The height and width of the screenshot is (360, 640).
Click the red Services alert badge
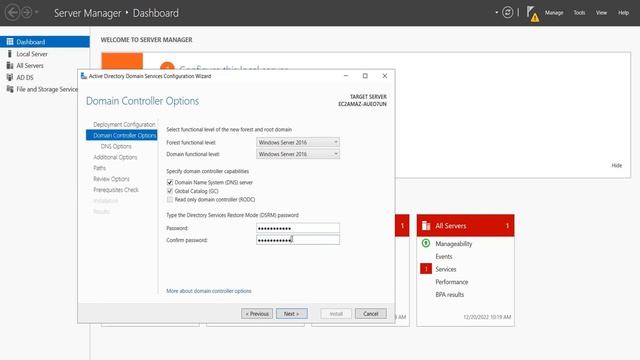tap(426, 269)
